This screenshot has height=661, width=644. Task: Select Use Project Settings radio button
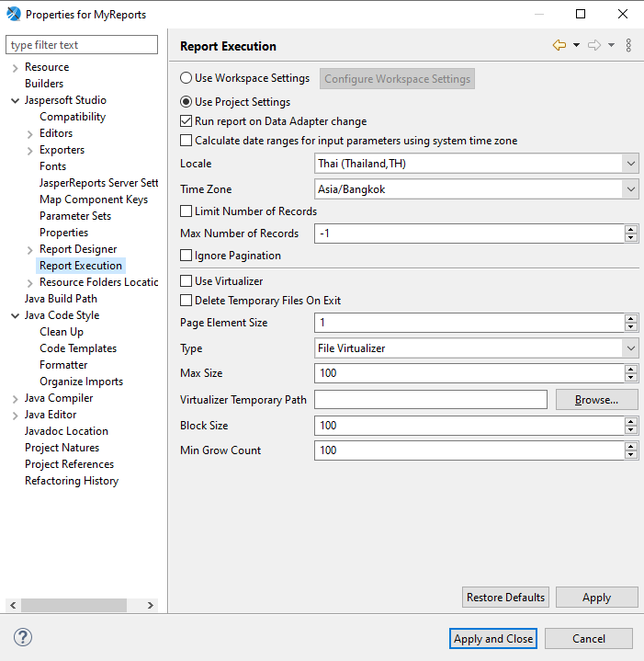tap(186, 102)
